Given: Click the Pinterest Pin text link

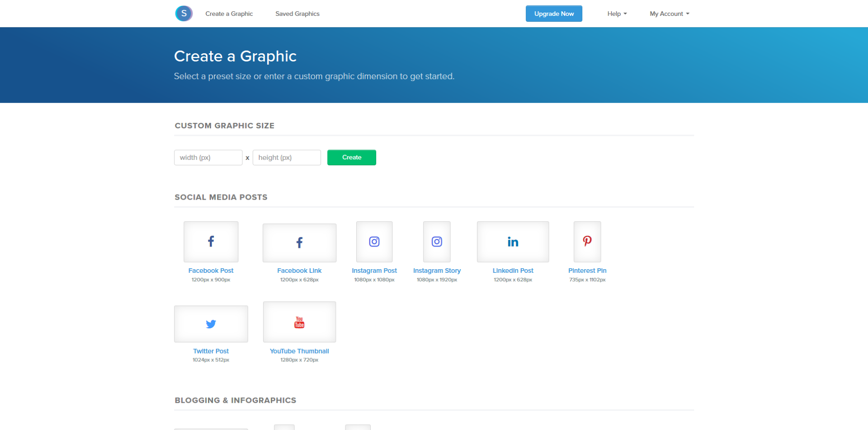Looking at the screenshot, I should [x=587, y=271].
